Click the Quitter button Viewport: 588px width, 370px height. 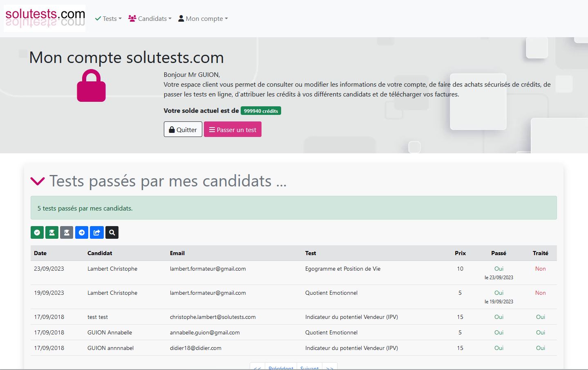click(x=183, y=129)
